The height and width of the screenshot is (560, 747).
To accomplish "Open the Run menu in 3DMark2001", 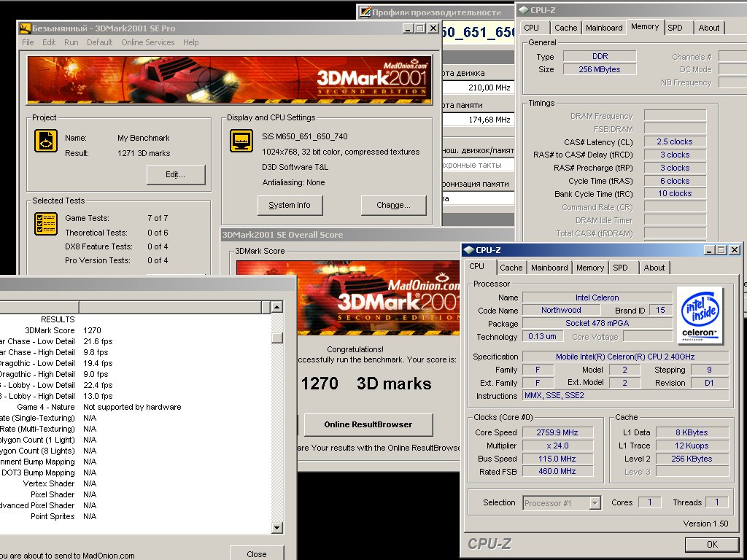I will click(71, 42).
